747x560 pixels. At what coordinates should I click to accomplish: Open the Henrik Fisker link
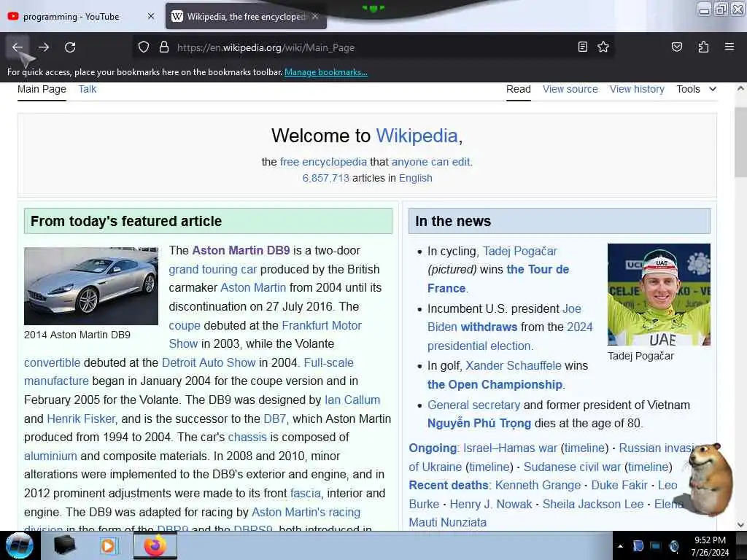click(x=81, y=419)
